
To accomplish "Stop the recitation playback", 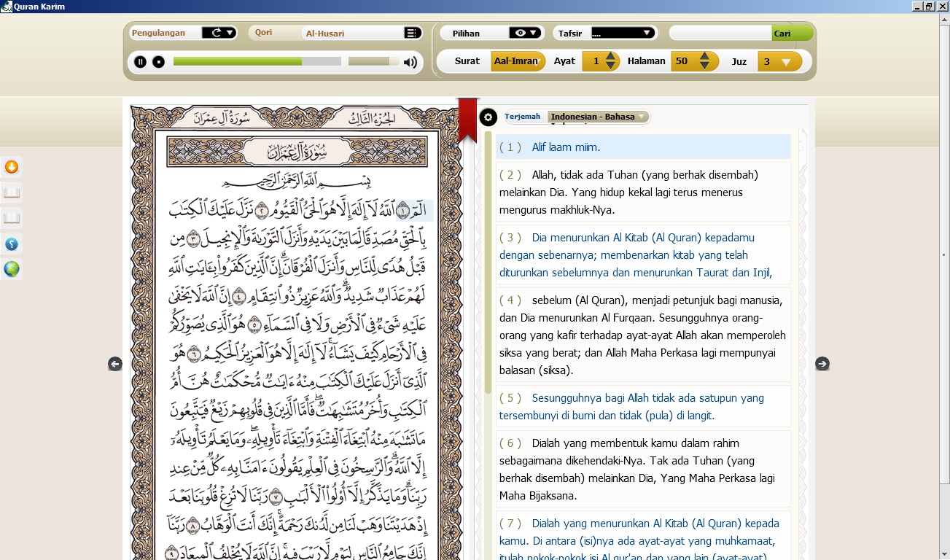I will coord(158,62).
